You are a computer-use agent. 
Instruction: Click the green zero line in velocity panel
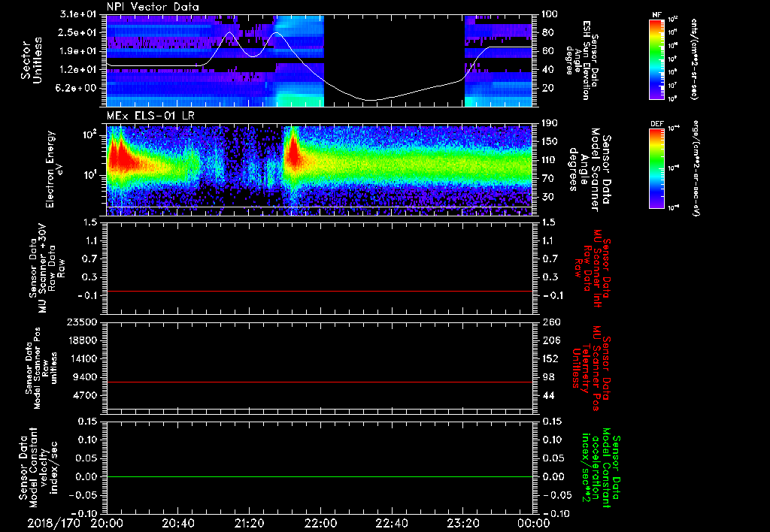point(320,477)
